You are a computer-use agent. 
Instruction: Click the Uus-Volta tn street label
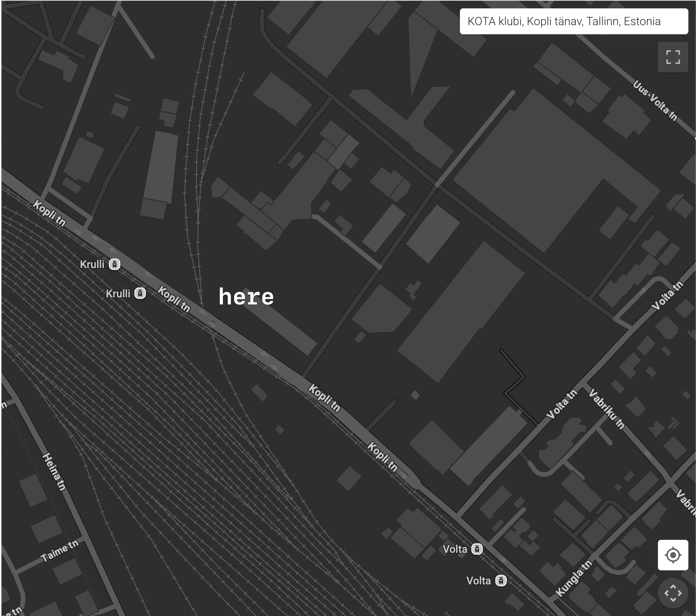click(656, 101)
